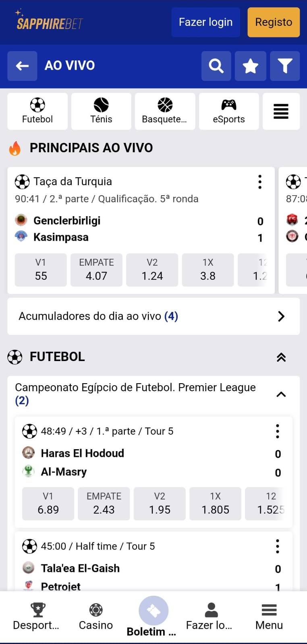
Task: Open options for Genclerbirligi vs Kasimpasa match
Action: [x=260, y=182]
